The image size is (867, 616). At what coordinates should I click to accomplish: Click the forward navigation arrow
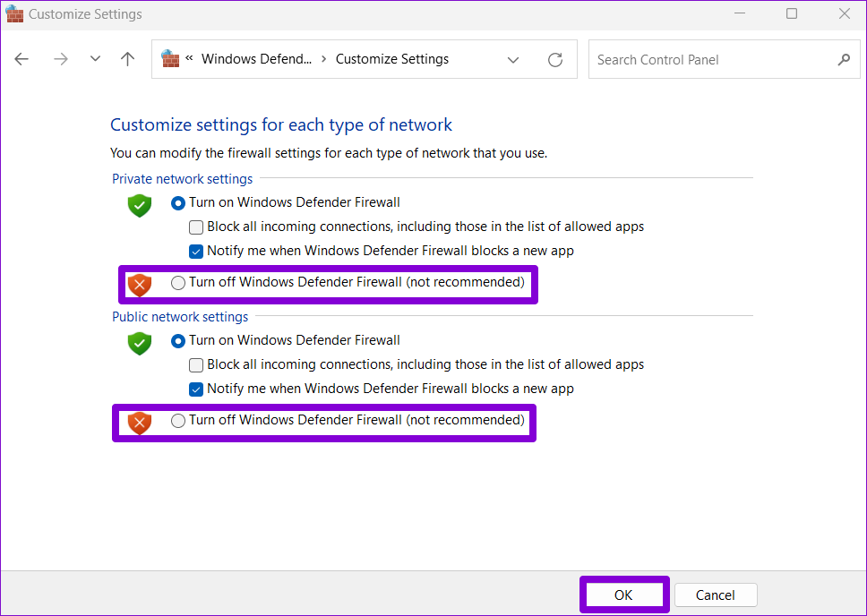click(61, 59)
